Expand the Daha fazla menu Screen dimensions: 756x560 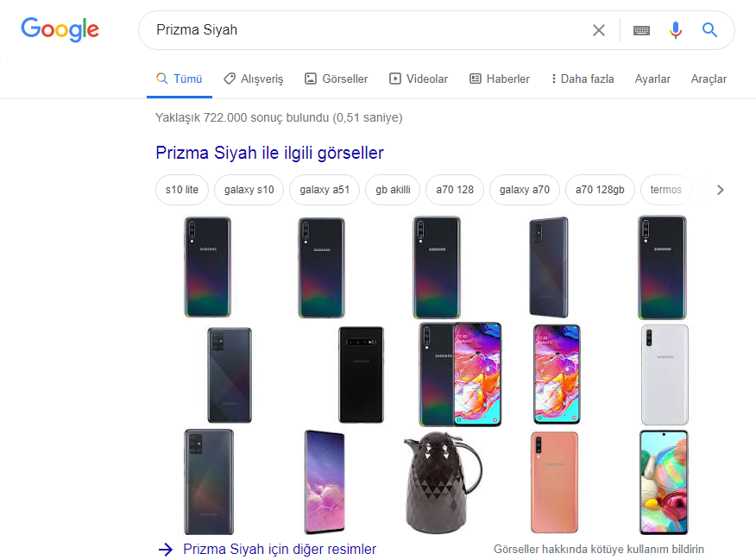(583, 79)
